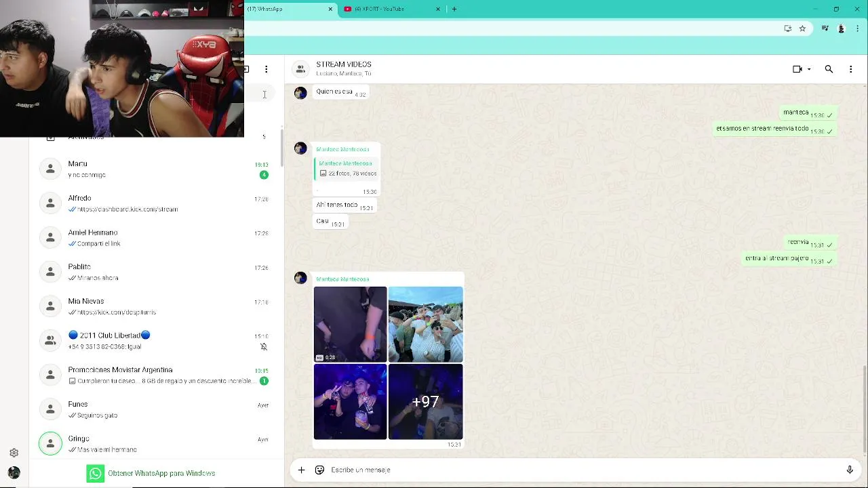Open the Amiel Hermano chat
The height and width of the screenshot is (488, 868).
(156, 237)
